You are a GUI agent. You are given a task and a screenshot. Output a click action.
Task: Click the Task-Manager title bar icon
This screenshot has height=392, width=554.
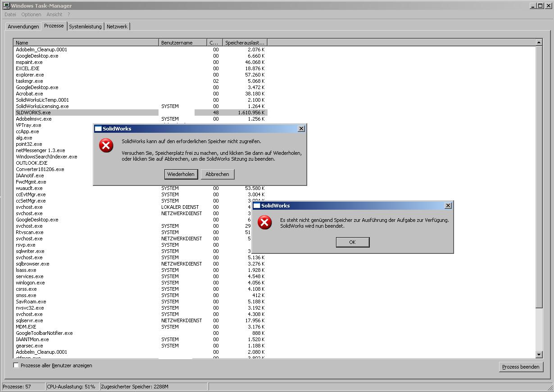point(6,6)
